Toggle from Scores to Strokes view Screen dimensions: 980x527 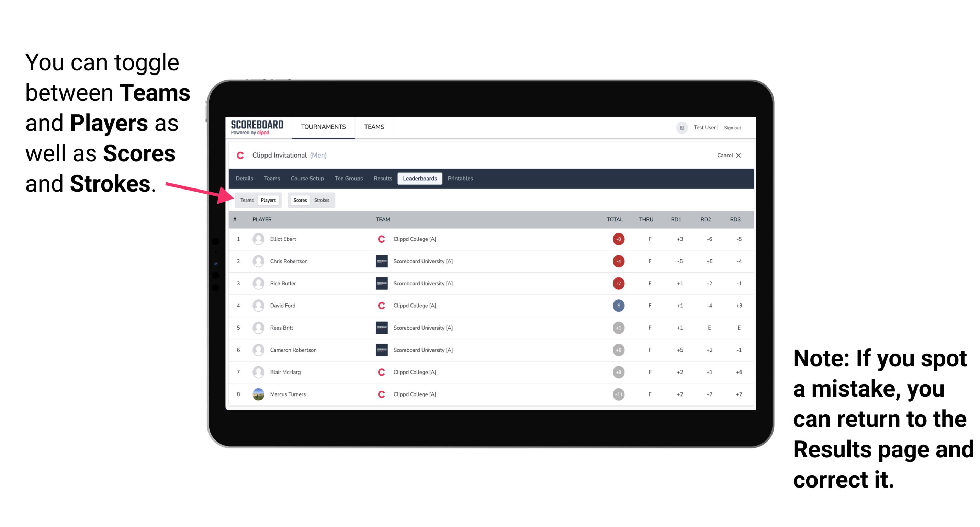click(323, 200)
